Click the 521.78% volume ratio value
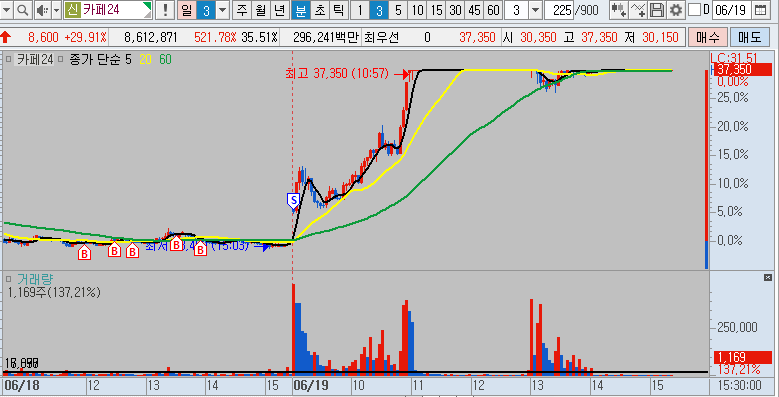 [x=216, y=37]
